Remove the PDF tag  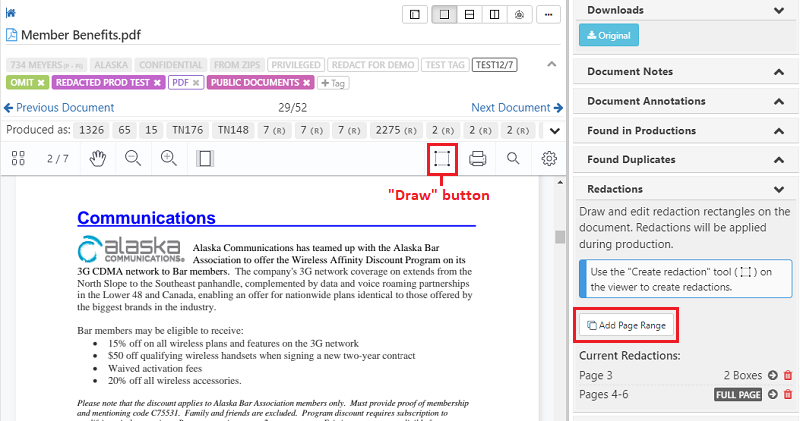click(196, 83)
